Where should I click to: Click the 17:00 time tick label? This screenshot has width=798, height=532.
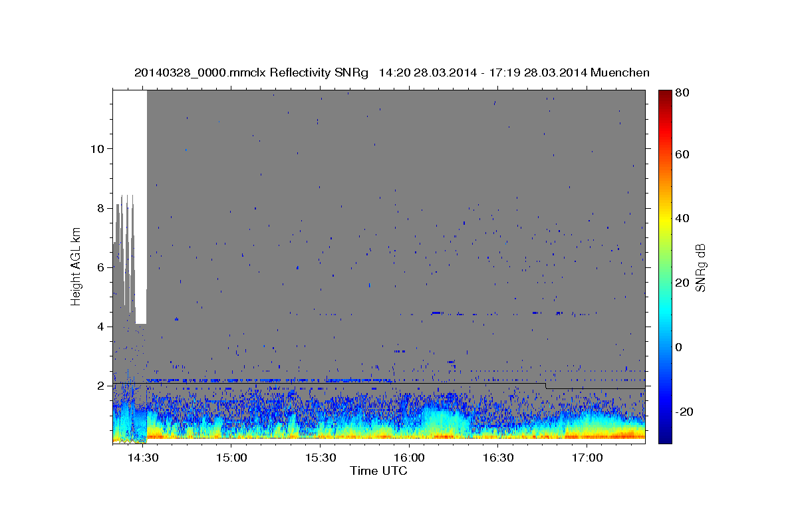[587, 458]
